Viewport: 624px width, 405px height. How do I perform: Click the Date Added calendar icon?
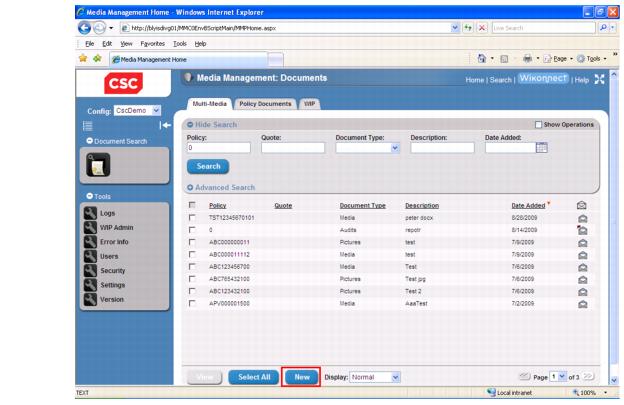point(543,147)
